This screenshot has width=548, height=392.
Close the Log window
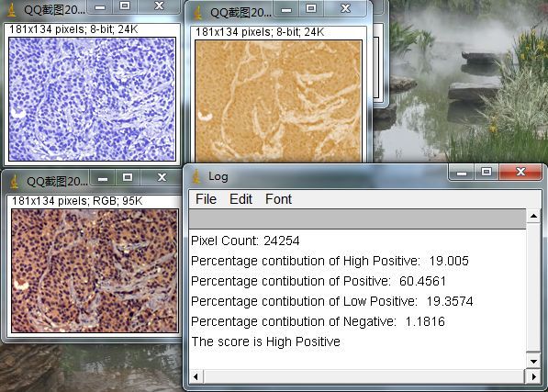(x=520, y=172)
